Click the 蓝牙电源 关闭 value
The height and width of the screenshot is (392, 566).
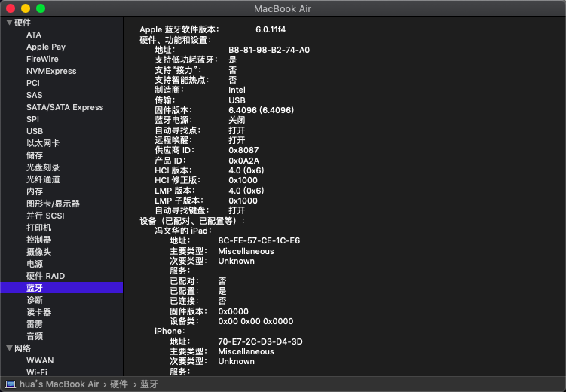coord(237,120)
